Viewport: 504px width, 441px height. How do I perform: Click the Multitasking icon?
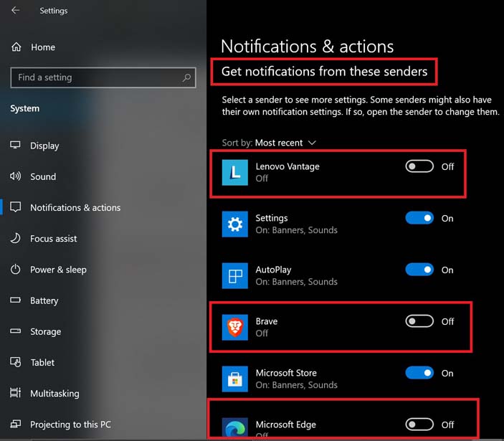click(15, 392)
